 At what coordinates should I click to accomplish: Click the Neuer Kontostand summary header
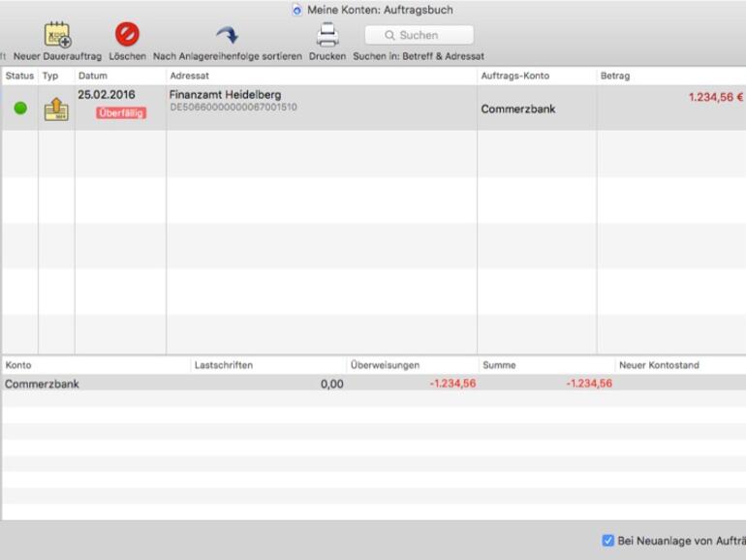click(681, 365)
